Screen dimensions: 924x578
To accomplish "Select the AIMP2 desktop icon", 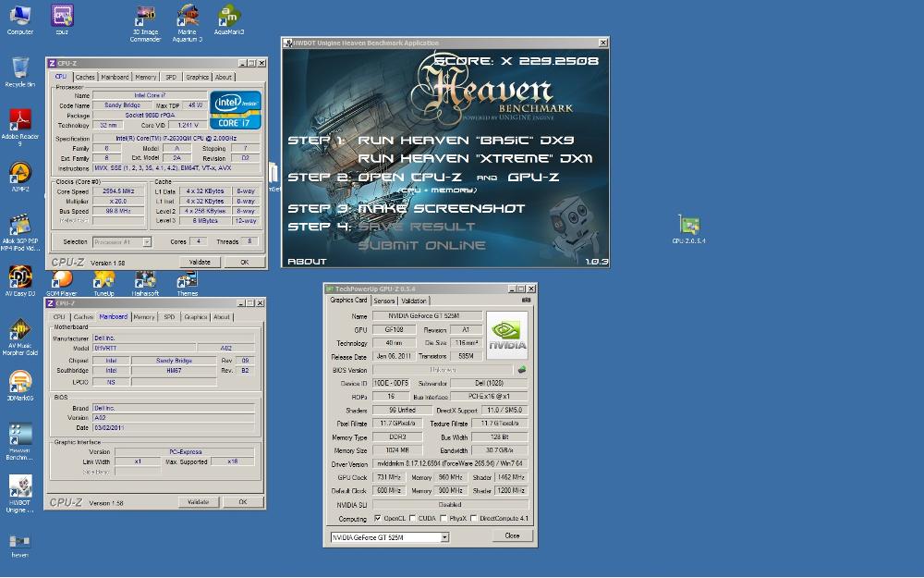I will 20,177.
